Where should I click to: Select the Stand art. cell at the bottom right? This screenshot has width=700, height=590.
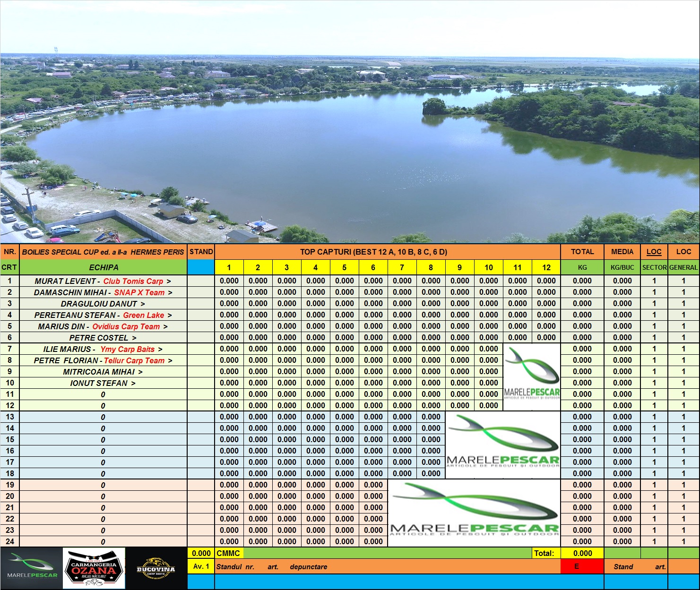pos(636,566)
